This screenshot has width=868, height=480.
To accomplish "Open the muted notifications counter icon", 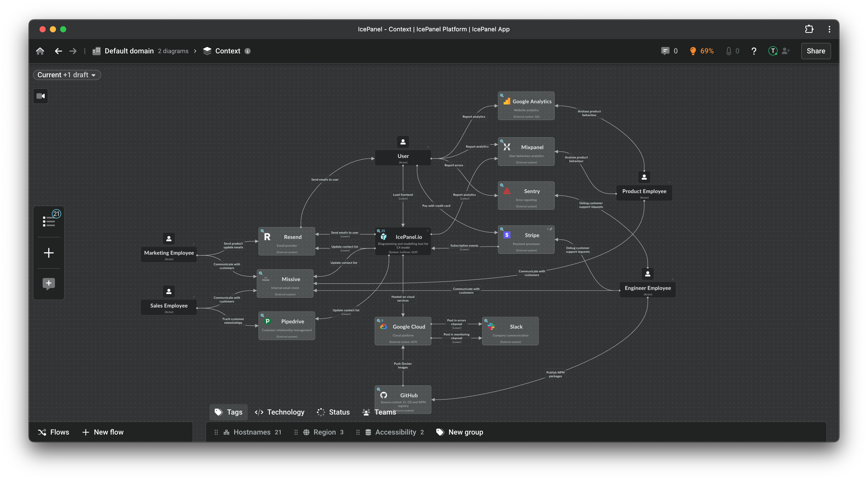I will pos(733,51).
